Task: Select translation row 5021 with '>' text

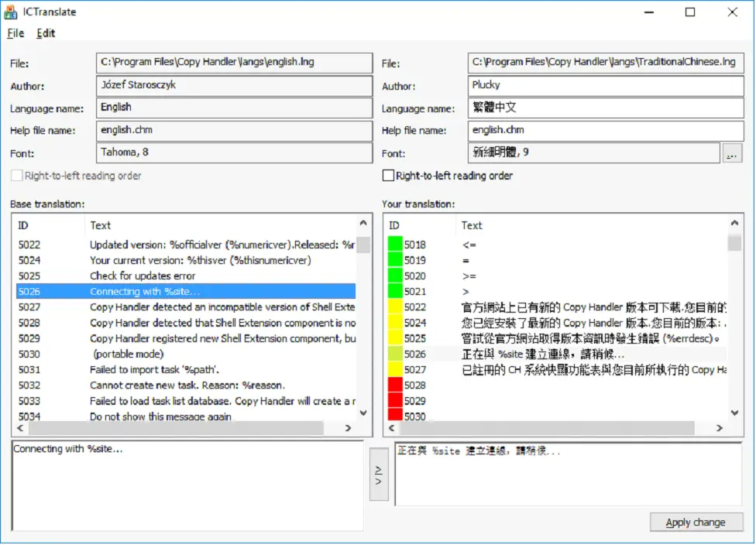Action: click(x=557, y=291)
